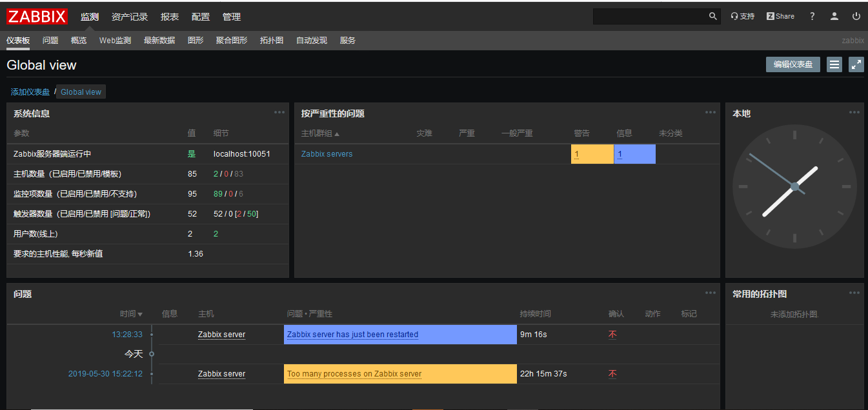Open the 问题 widget options menu

(x=711, y=293)
